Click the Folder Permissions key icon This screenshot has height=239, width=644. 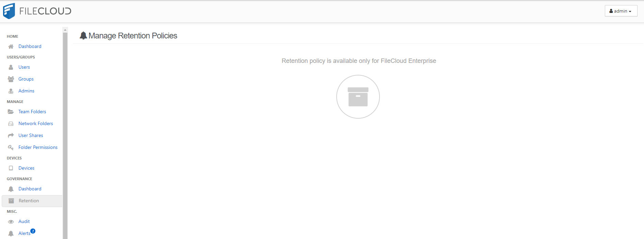click(11, 148)
